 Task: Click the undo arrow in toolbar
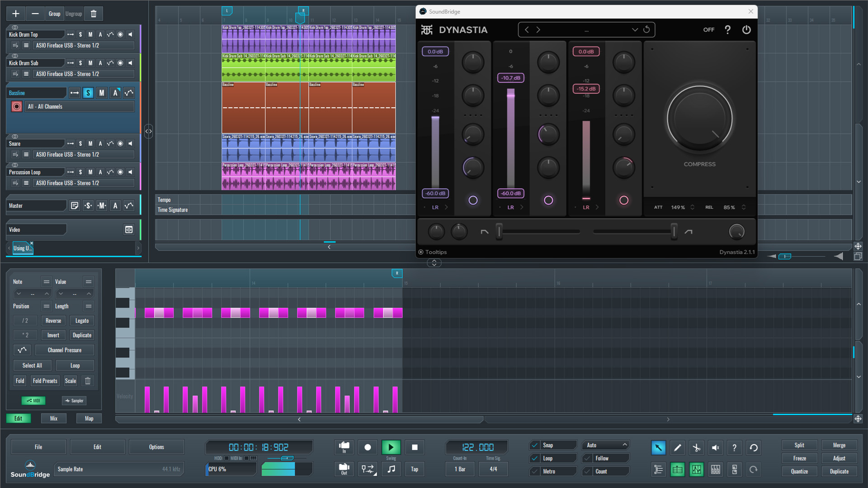(x=753, y=448)
